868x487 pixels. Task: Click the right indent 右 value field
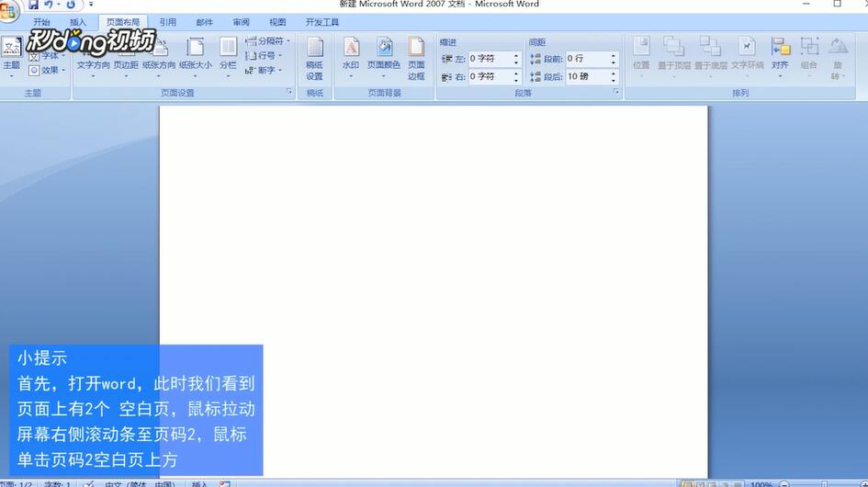[x=490, y=76]
